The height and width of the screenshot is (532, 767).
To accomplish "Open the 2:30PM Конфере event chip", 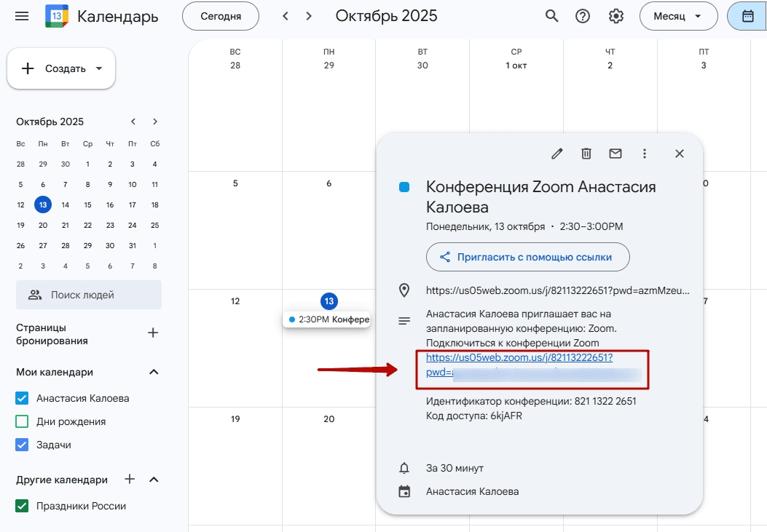I will (x=327, y=319).
